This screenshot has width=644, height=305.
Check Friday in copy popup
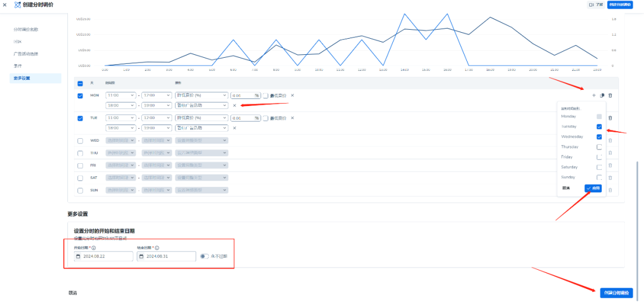pyautogui.click(x=599, y=157)
